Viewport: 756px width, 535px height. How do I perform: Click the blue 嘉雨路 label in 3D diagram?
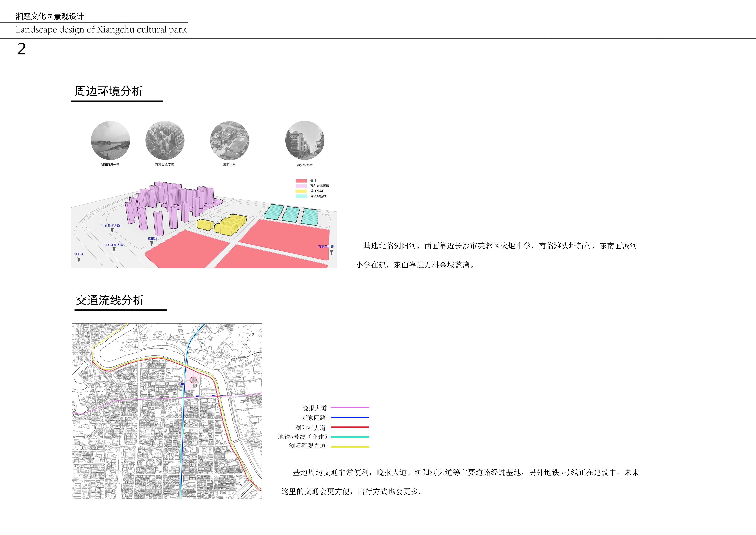click(x=152, y=239)
